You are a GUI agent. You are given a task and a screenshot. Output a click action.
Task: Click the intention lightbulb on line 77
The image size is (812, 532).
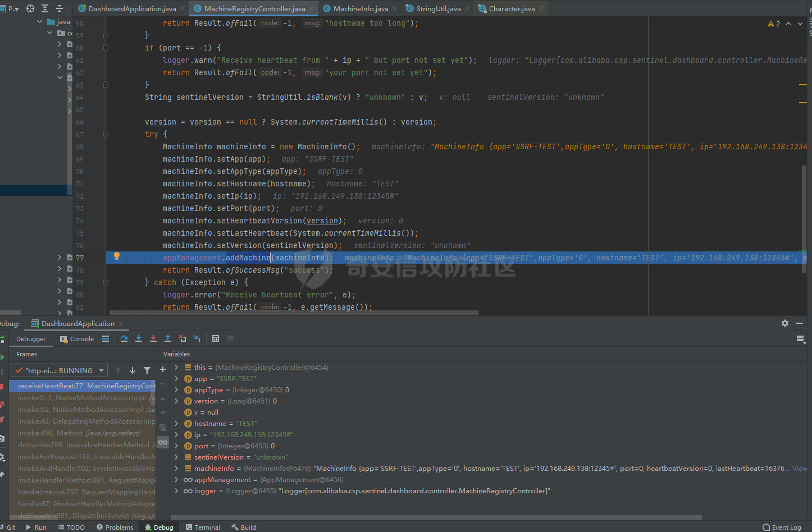pos(117,256)
